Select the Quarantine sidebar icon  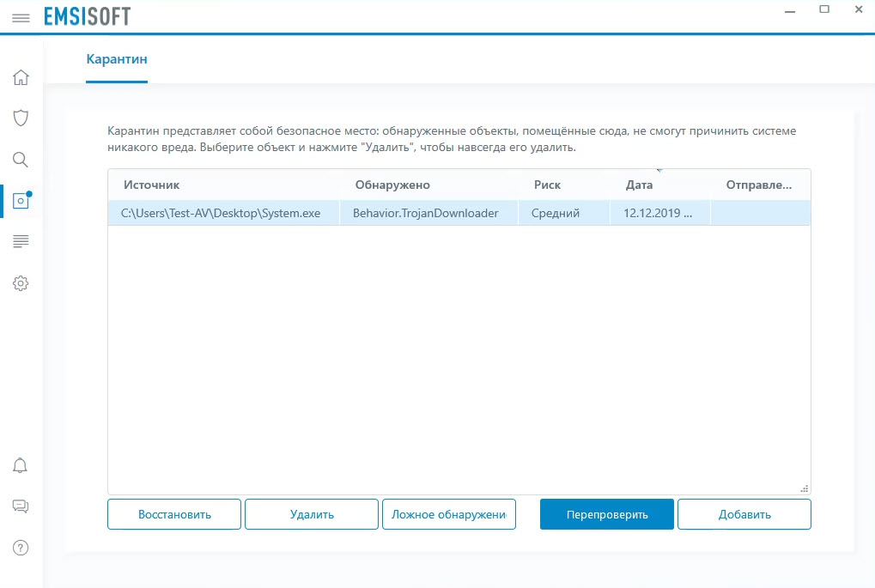click(x=21, y=200)
